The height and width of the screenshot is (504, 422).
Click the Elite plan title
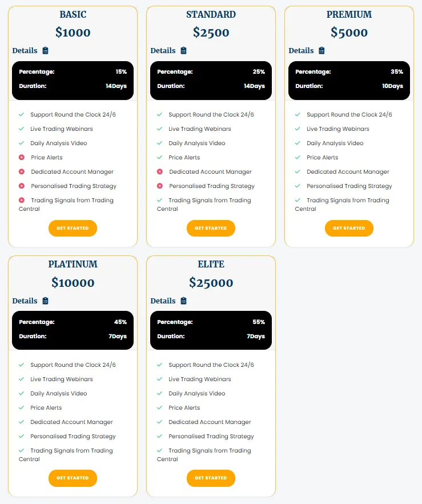click(211, 264)
